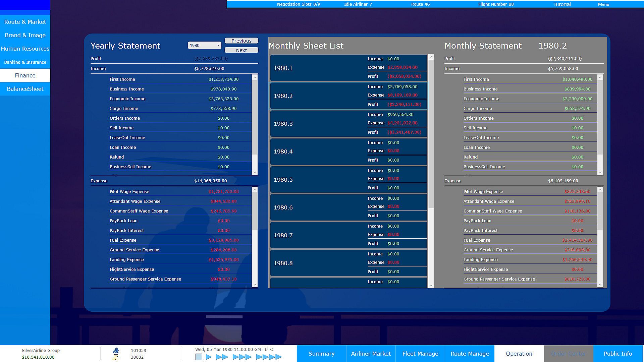Set game speed to triple arrow

click(x=242, y=357)
